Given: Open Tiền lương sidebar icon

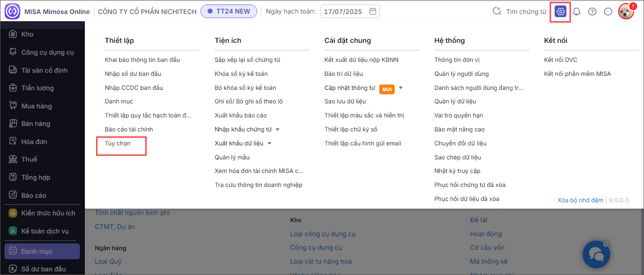Looking at the screenshot, I should (x=13, y=88).
